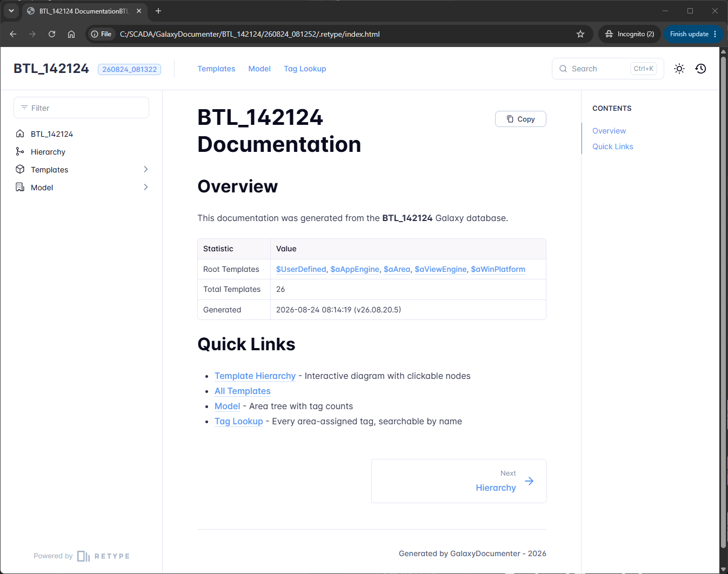Screen dimensions: 728x574
Task: Click the Finish update button
Action: click(693, 34)
